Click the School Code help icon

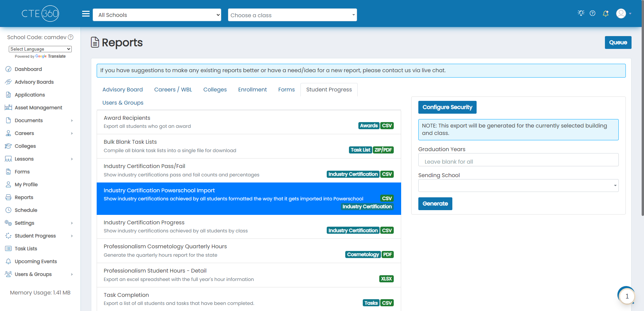(x=71, y=37)
